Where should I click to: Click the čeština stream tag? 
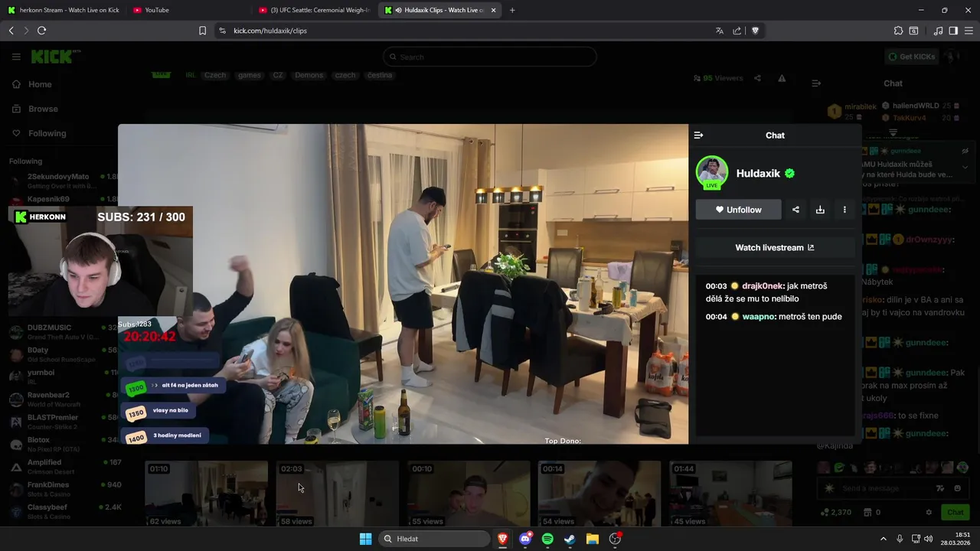click(x=380, y=75)
